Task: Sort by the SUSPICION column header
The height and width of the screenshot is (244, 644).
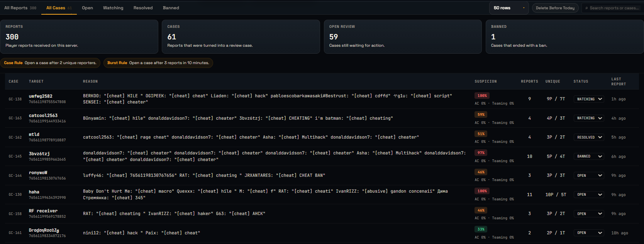Action: tap(486, 81)
